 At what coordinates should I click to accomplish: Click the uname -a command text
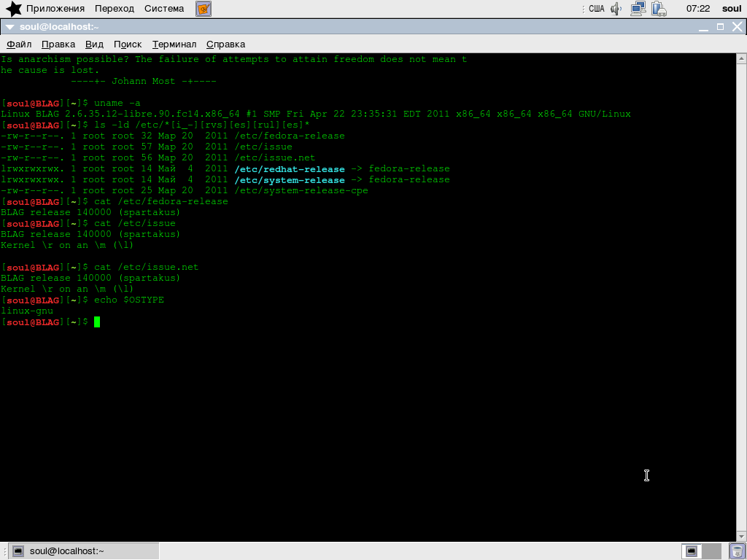117,104
